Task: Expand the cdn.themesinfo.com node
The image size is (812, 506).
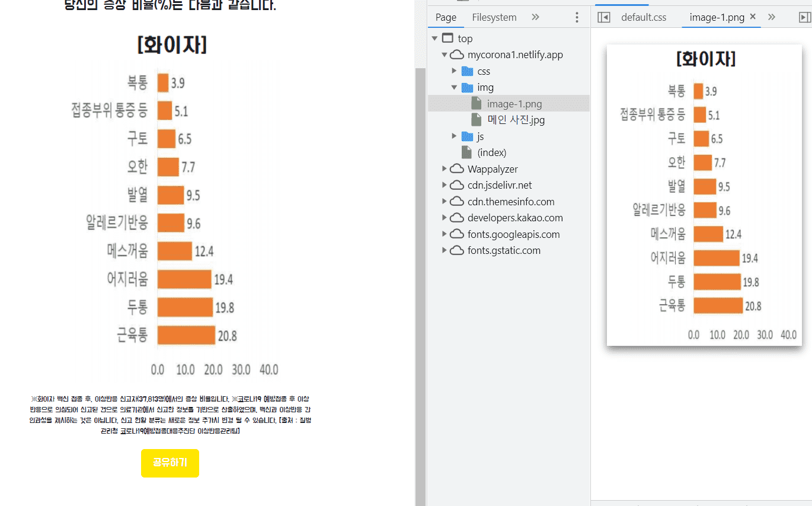Action: (x=444, y=202)
